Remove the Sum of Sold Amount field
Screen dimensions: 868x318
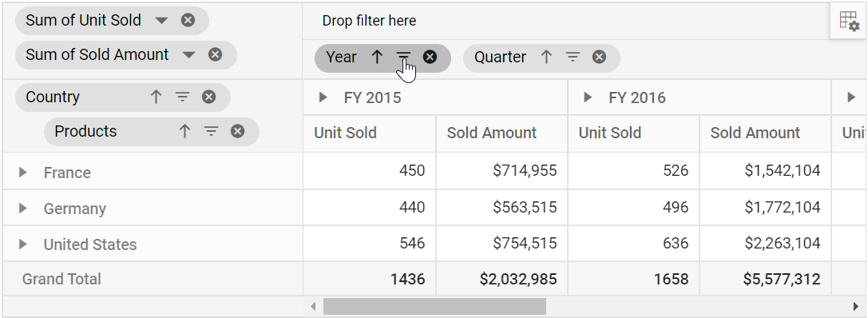tap(216, 55)
